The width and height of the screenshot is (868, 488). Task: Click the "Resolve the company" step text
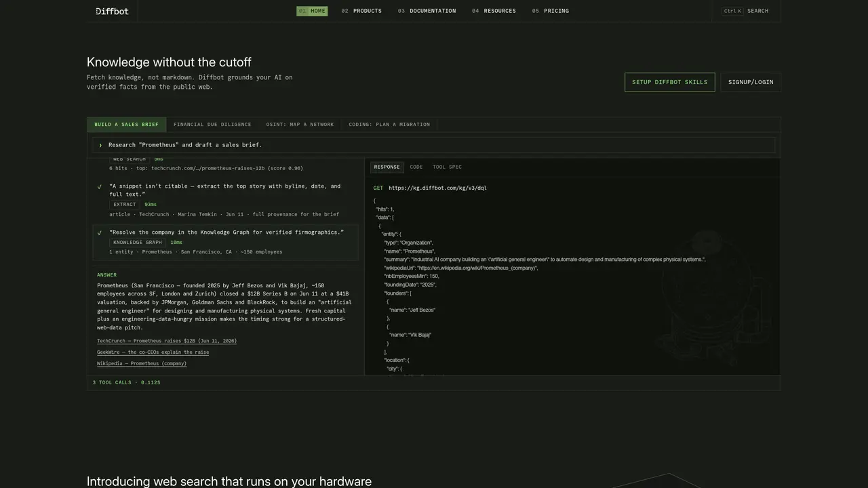click(x=226, y=232)
